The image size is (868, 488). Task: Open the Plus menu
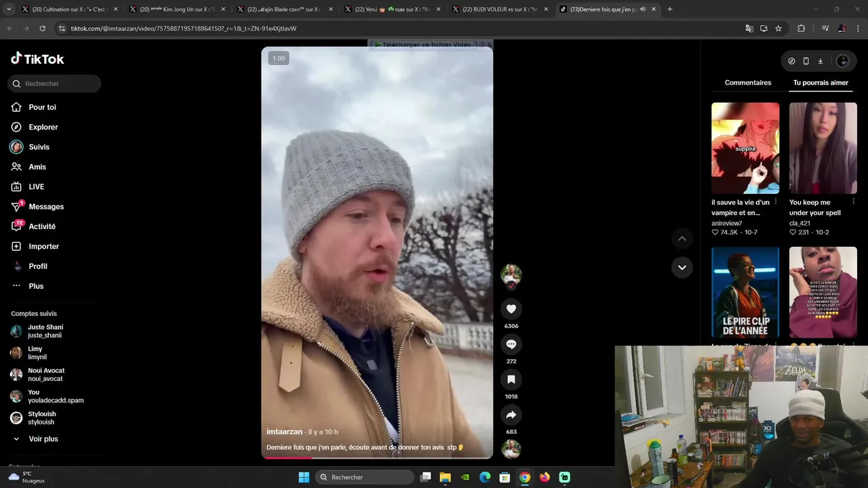[x=36, y=286]
